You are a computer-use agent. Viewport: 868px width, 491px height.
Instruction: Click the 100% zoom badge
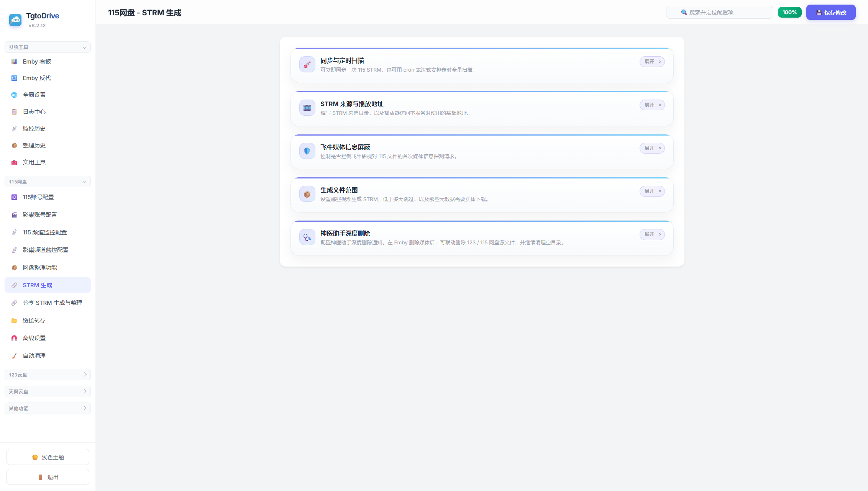[789, 12]
